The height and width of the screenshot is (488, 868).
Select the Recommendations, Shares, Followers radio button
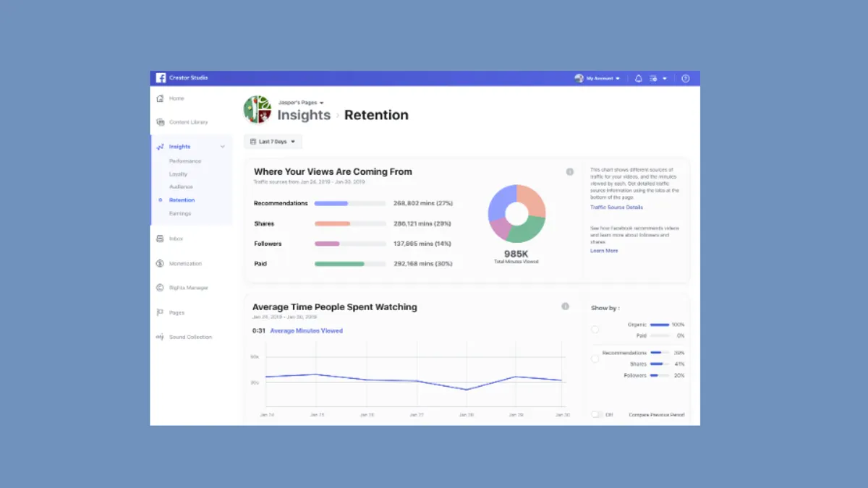(x=595, y=359)
